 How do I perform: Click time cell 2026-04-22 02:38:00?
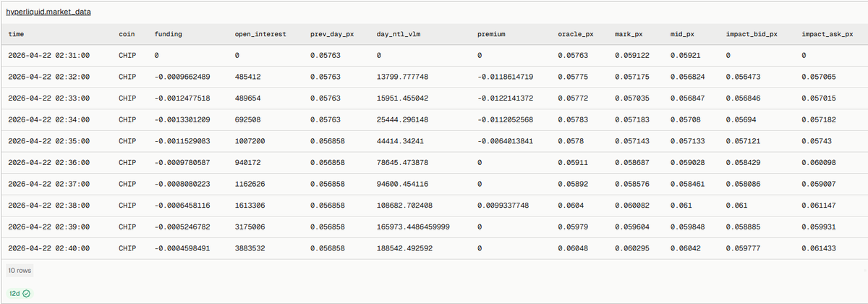pyautogui.click(x=48, y=206)
